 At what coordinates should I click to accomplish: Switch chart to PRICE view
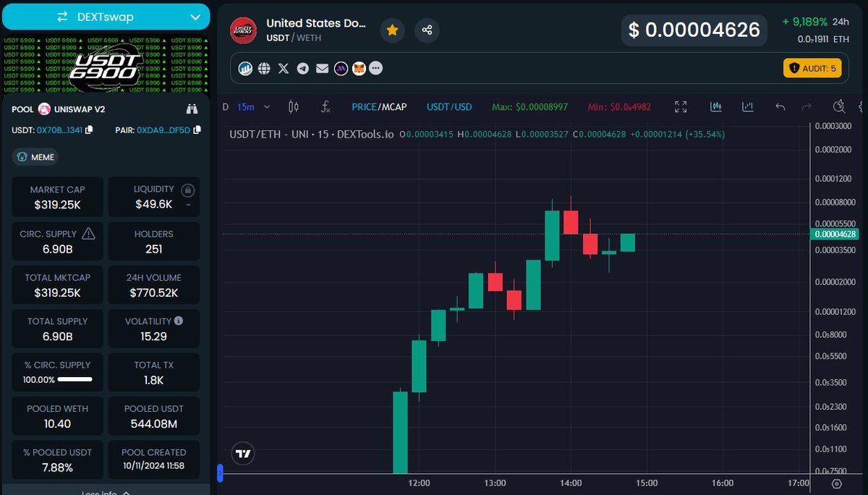pyautogui.click(x=365, y=107)
